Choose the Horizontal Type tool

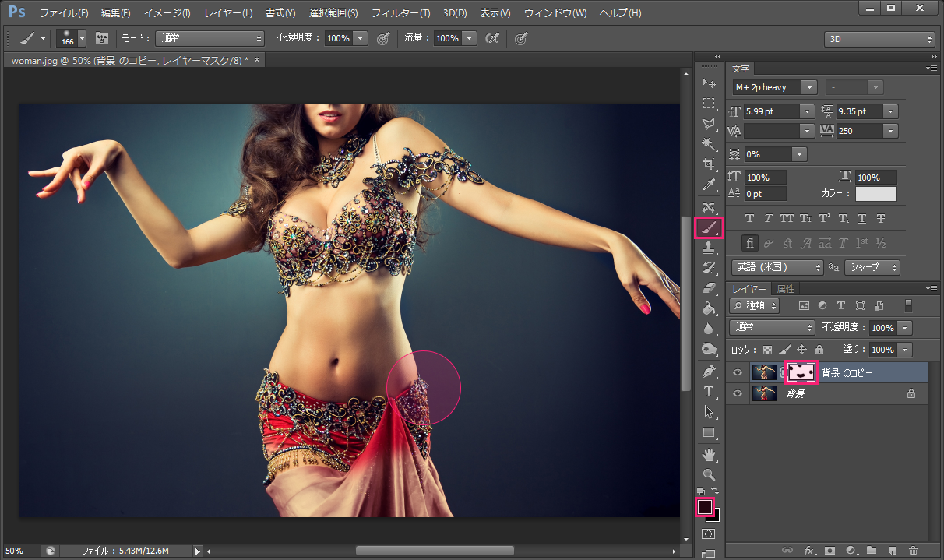point(709,391)
